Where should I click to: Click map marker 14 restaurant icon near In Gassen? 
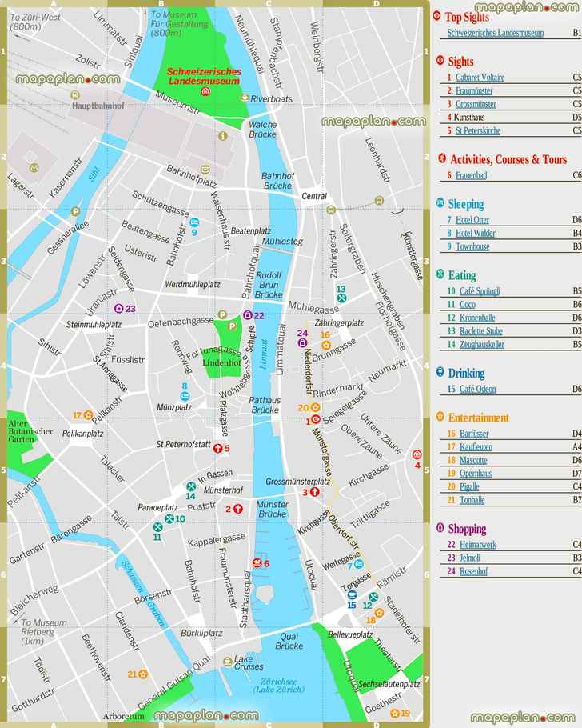click(191, 486)
